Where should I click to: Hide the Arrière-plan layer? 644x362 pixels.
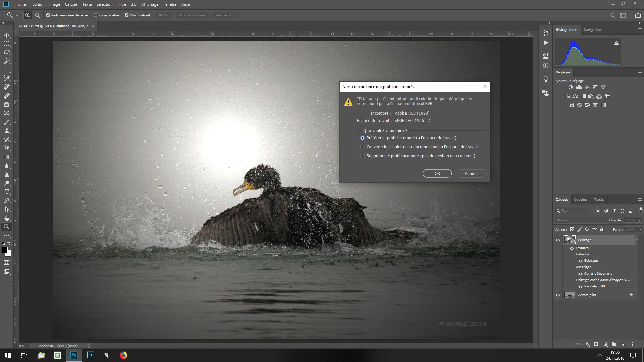coord(558,295)
